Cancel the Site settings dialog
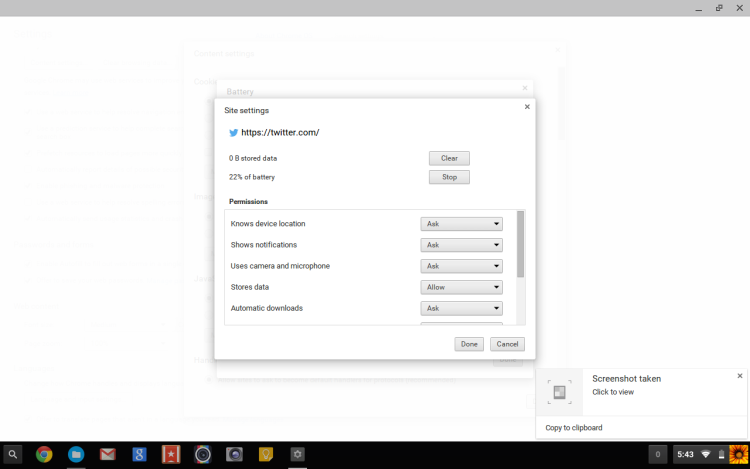Image resolution: width=750 pixels, height=469 pixels. pyautogui.click(x=507, y=344)
